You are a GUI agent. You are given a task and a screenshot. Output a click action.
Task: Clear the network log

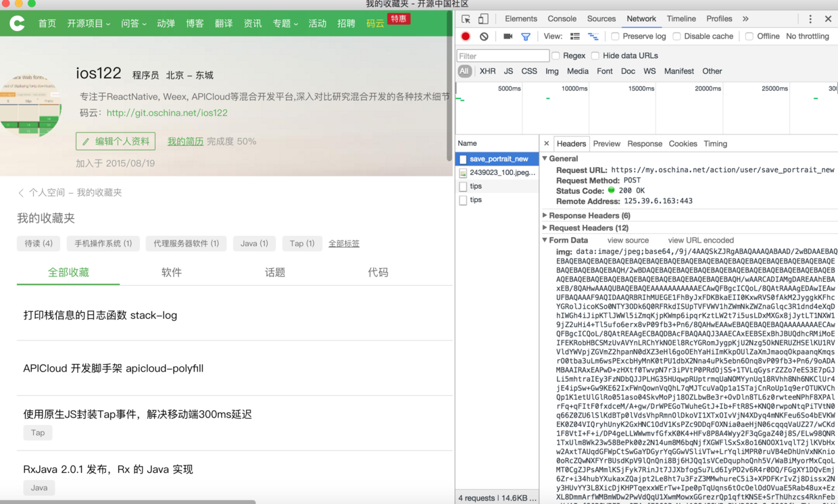pyautogui.click(x=484, y=36)
